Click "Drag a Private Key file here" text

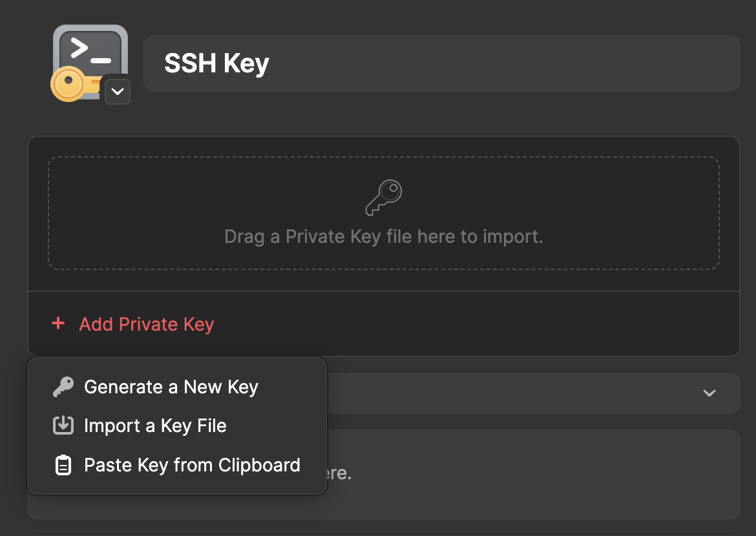(383, 237)
